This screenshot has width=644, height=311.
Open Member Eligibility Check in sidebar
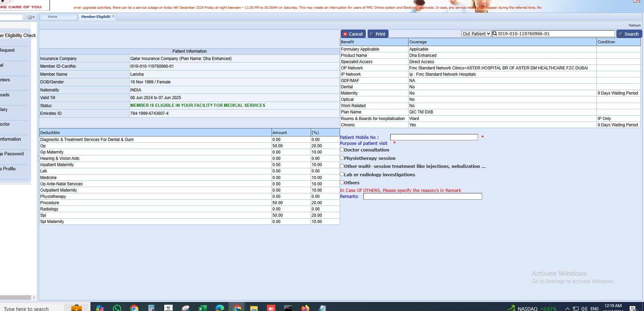point(18,36)
